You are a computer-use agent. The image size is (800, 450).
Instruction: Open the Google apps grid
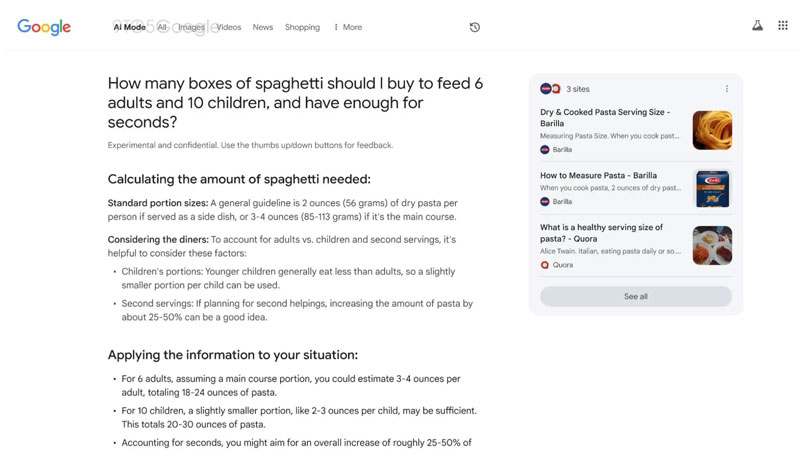click(x=783, y=26)
